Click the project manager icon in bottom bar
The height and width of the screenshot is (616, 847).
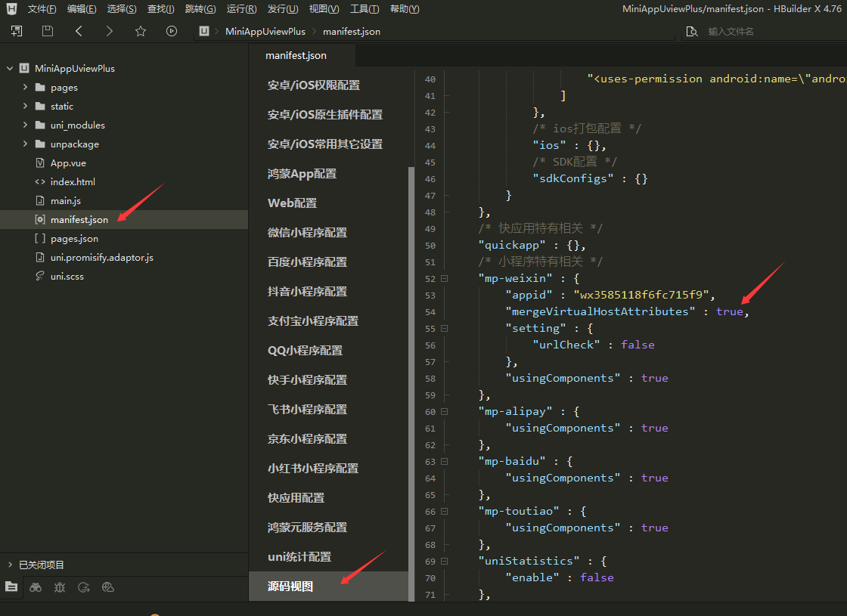click(x=11, y=587)
